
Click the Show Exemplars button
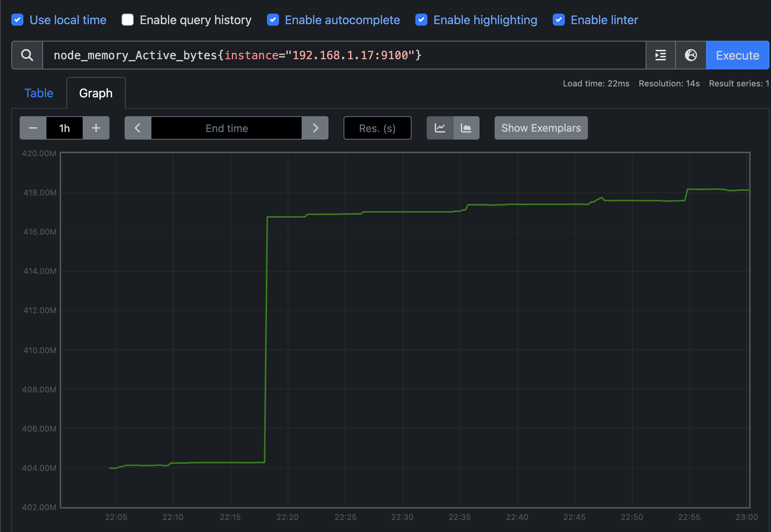click(541, 128)
